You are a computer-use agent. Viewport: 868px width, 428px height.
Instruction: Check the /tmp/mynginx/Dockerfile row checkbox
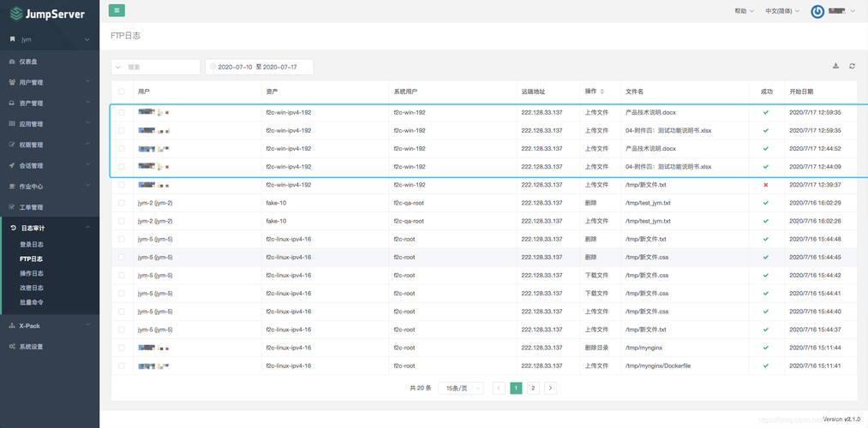click(122, 366)
